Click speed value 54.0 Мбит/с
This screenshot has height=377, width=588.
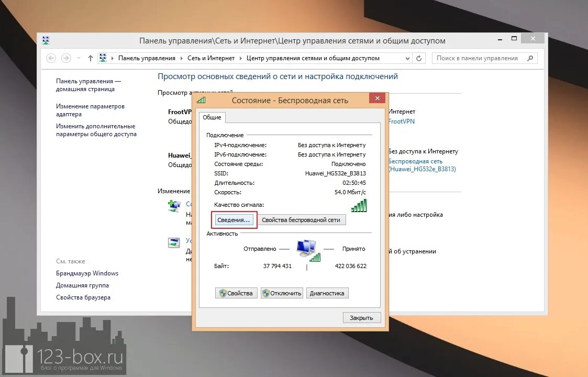[350, 192]
